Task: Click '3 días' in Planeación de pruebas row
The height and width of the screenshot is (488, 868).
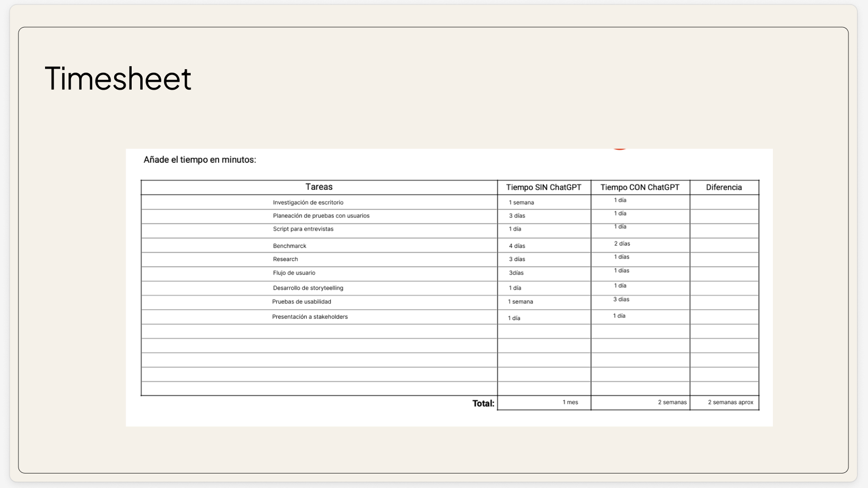Action: (517, 216)
